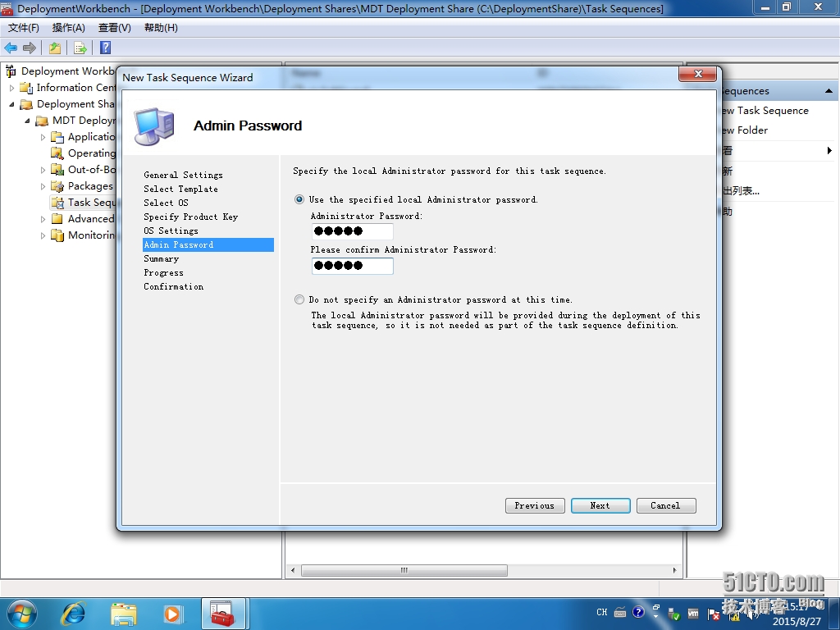Click the Information Center folder icon
Viewport: 840px width, 630px height.
pyautogui.click(x=26, y=87)
